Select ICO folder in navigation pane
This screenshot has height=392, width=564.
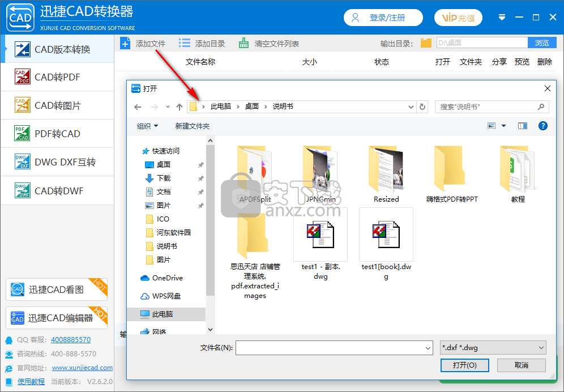click(x=158, y=219)
